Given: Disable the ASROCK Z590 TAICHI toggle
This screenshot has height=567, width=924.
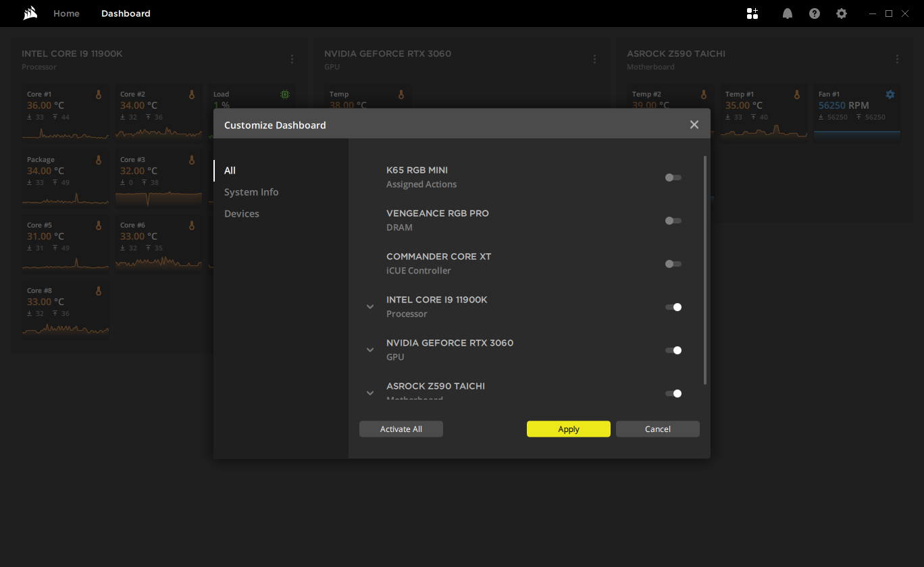Looking at the screenshot, I should point(673,394).
